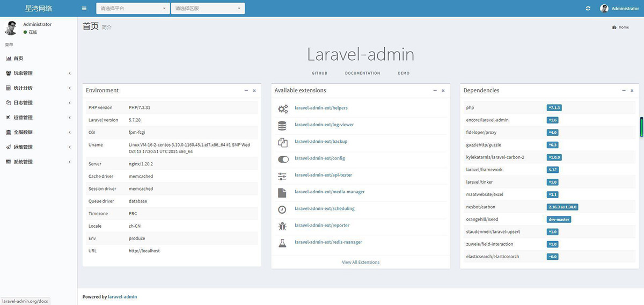Click the clock icon for scheduling extension
The width and height of the screenshot is (644, 305).
point(282,209)
